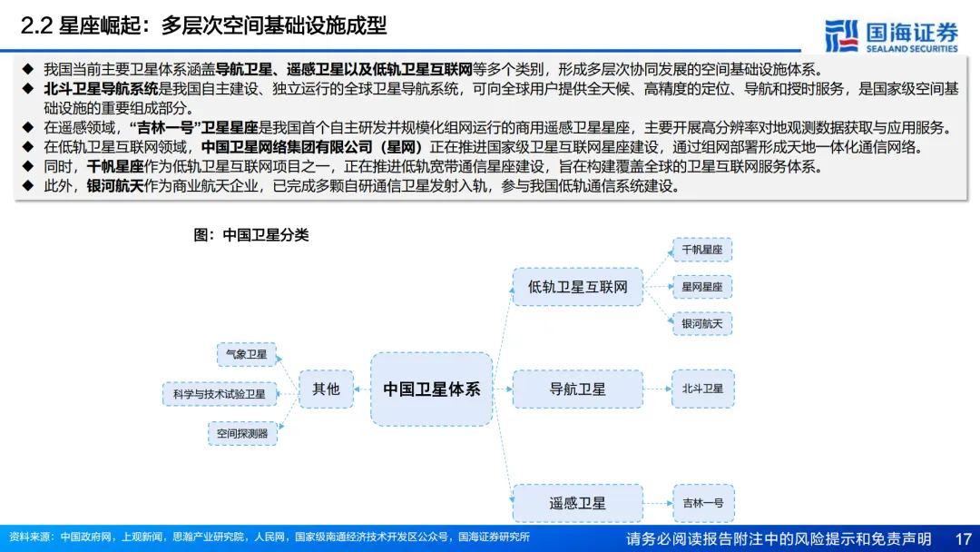Click the bold “吉林一号”卫星星座 text
This screenshot has width=980, height=552.
tap(194, 127)
